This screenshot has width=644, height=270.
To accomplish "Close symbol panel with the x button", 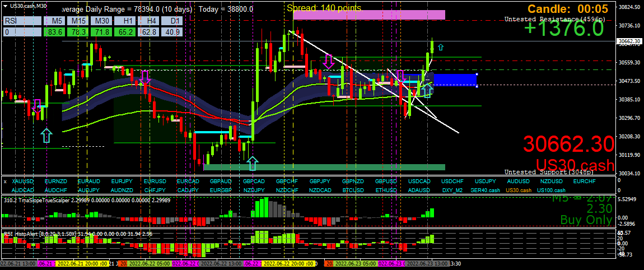I will [5, 181].
